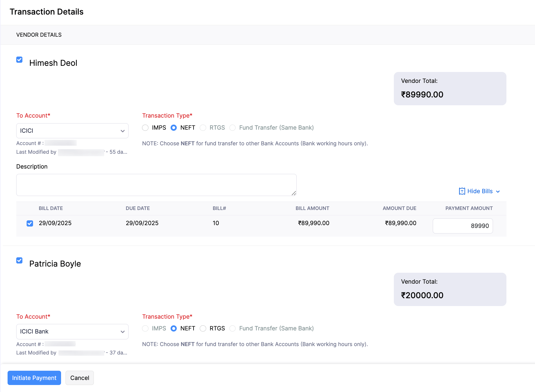Screen dimensions: 535x392
Task: Uncheck the Patricia Boyle vendor checkbox
Action: click(x=19, y=260)
